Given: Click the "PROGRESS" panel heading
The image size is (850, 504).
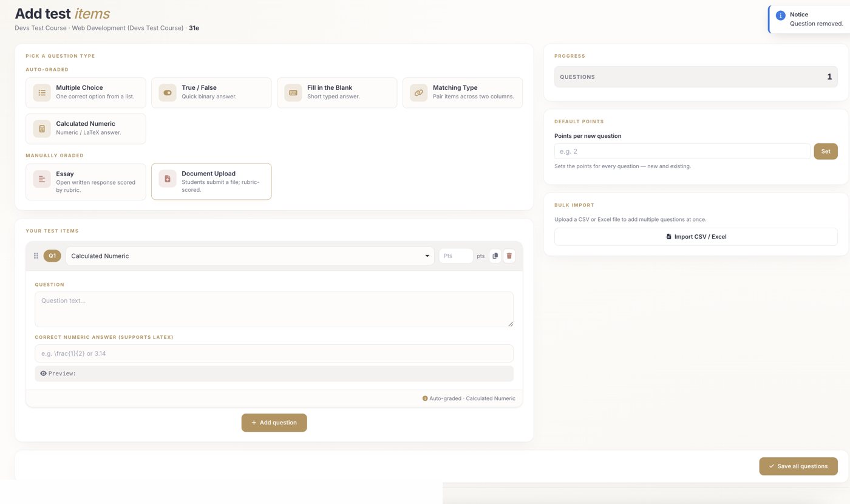Looking at the screenshot, I should 569,56.
